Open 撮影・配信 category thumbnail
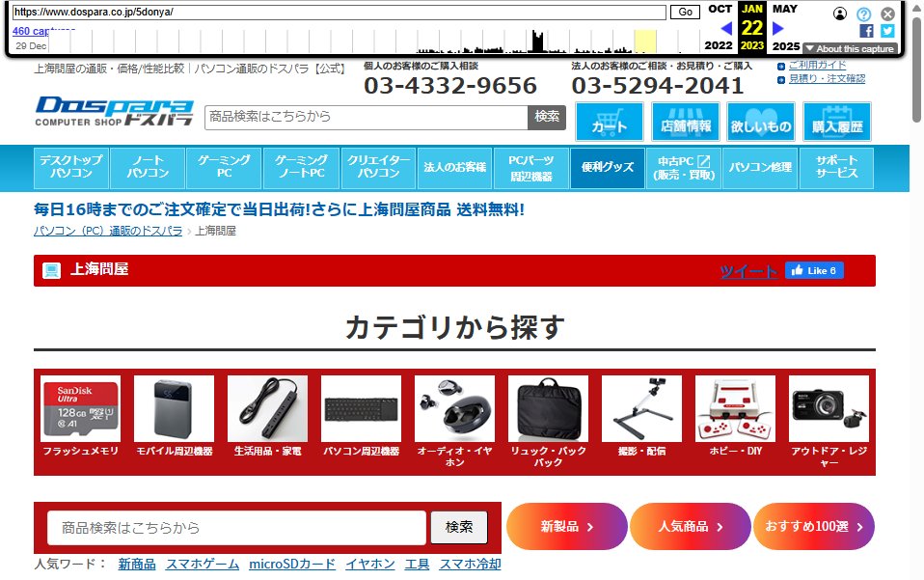924x580 pixels. coord(641,408)
